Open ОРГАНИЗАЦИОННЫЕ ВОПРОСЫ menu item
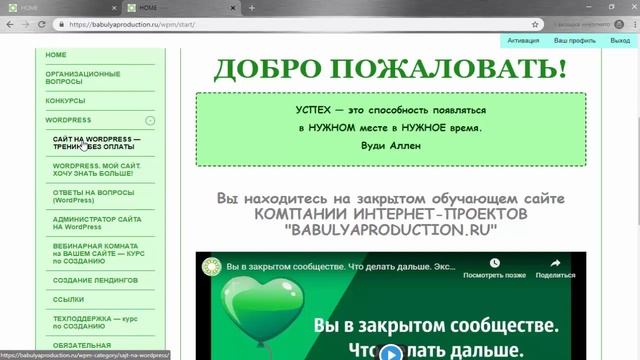The height and width of the screenshot is (360, 640). click(83, 78)
